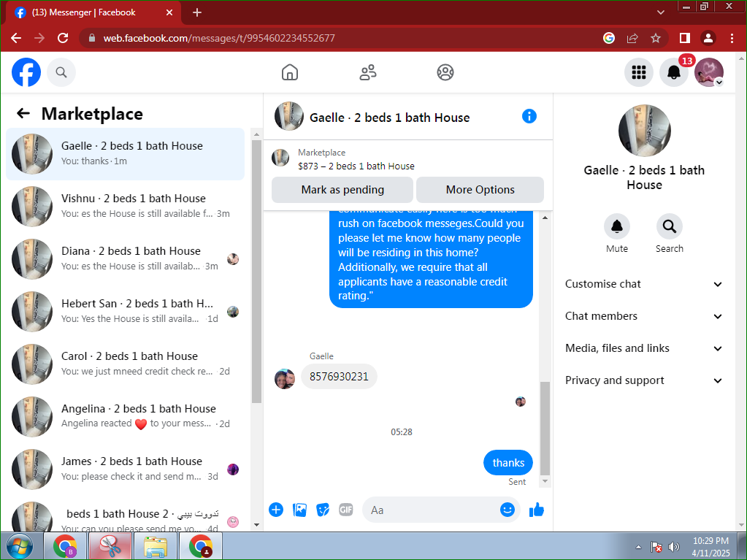This screenshot has width=747, height=560.
Task: Bookmark this page with the star icon
Action: (x=656, y=38)
